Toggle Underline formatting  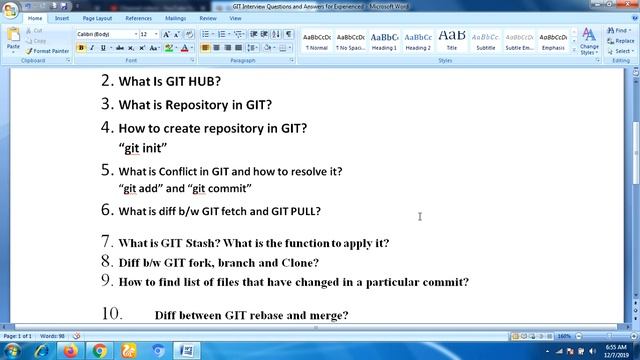click(x=103, y=48)
